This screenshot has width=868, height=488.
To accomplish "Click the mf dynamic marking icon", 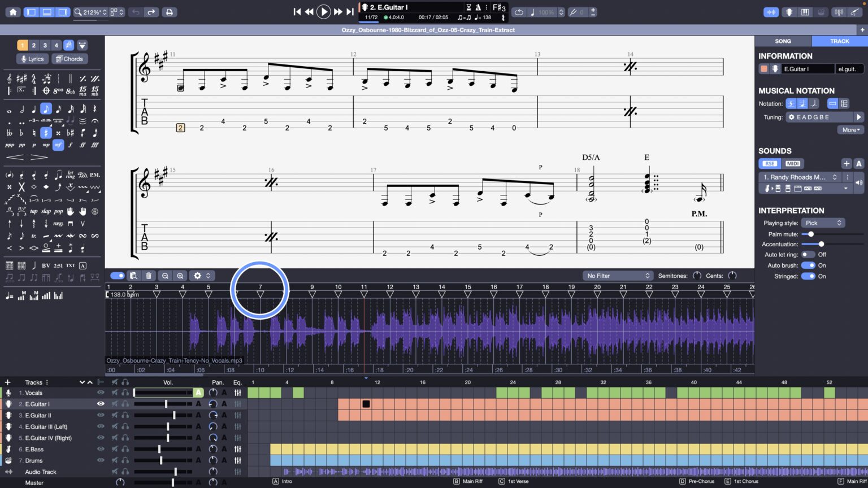I will click(x=58, y=145).
